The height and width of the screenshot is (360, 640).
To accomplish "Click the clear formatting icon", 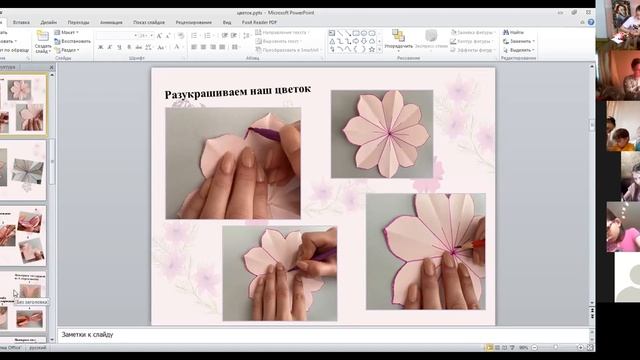I will (x=181, y=36).
